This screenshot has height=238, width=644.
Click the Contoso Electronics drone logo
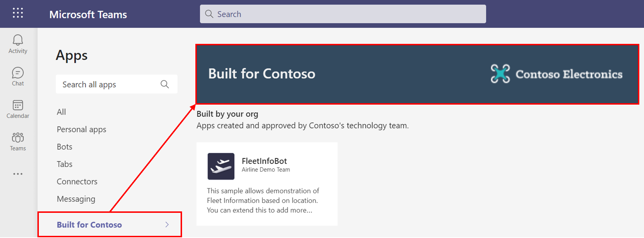[x=500, y=74]
